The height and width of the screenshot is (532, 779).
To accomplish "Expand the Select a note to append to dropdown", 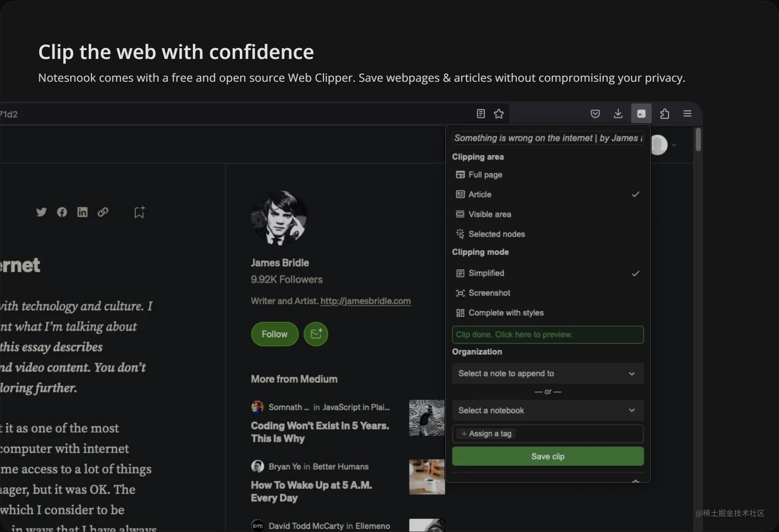I will click(x=548, y=373).
